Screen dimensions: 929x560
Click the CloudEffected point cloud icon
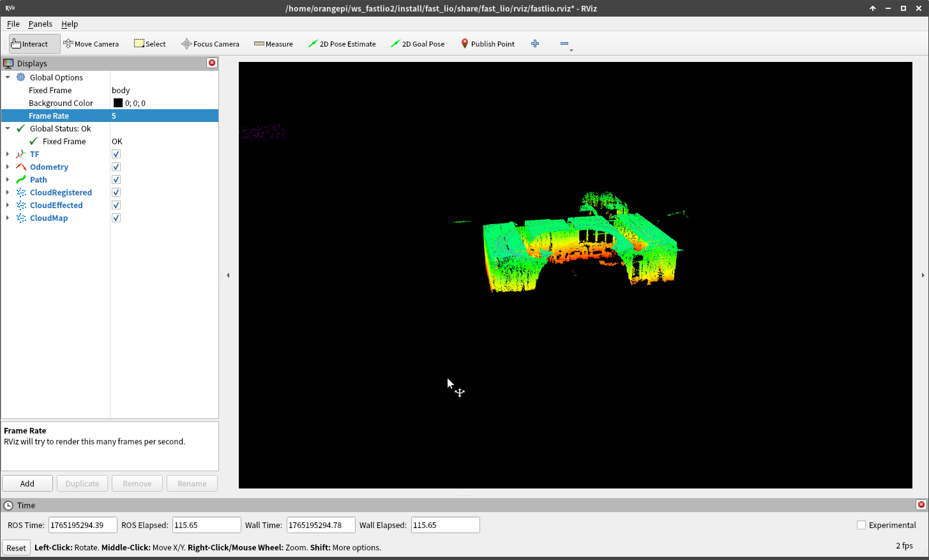click(x=21, y=205)
